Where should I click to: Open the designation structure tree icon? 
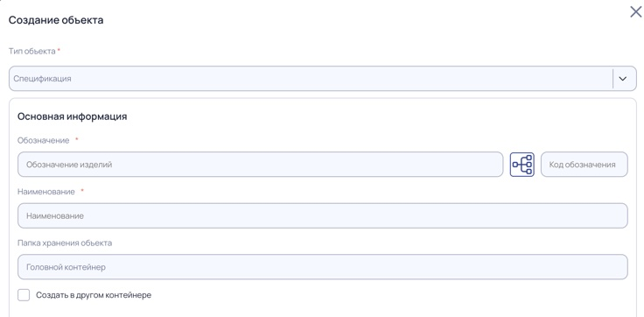[522, 165]
